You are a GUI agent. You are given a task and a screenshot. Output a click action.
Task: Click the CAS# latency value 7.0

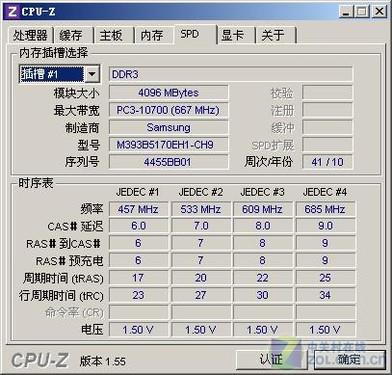[201, 226]
